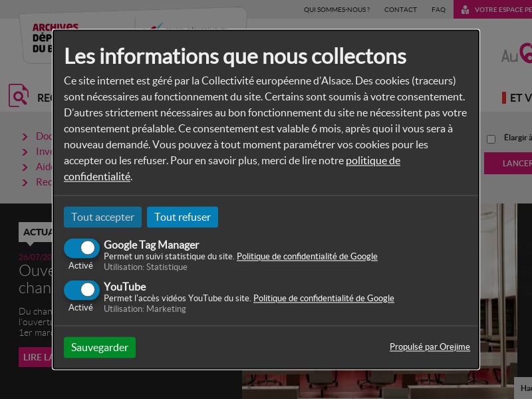Turn off the YouTube cookie toggle
Image resolution: width=532 pixels, height=399 pixels.
[81, 290]
